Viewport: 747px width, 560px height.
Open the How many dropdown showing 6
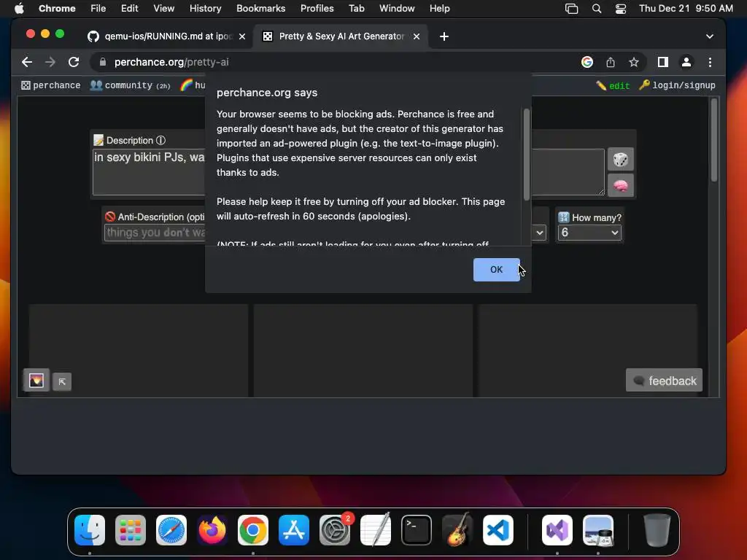[589, 233]
